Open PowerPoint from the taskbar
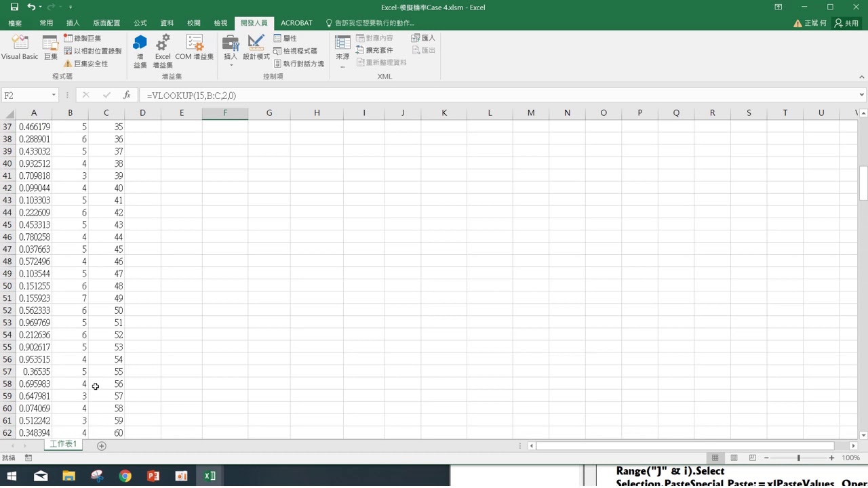 coord(153,476)
